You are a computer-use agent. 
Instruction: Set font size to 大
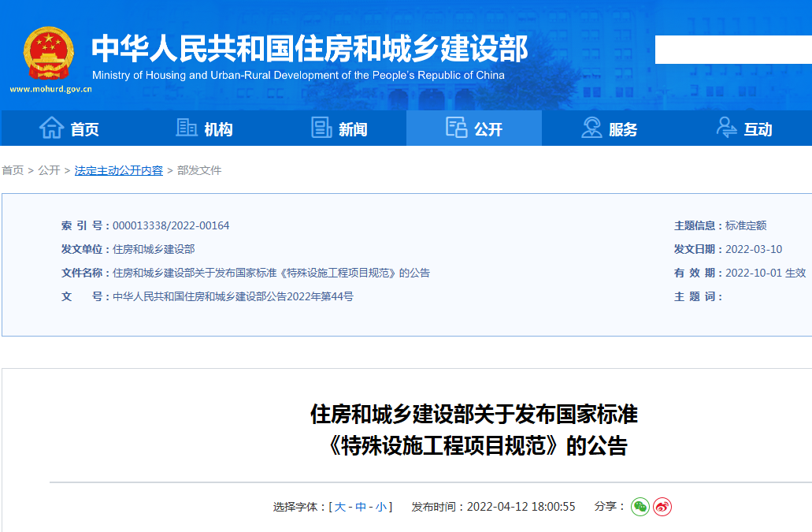click(339, 507)
